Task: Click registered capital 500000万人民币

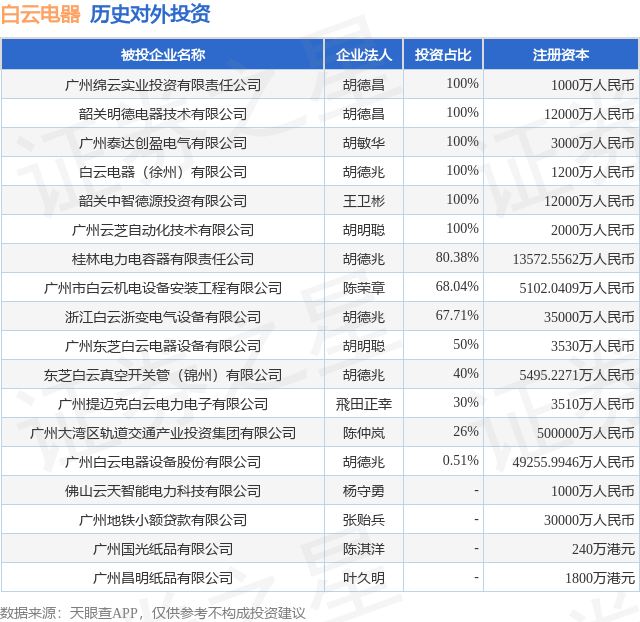Action: [586, 433]
